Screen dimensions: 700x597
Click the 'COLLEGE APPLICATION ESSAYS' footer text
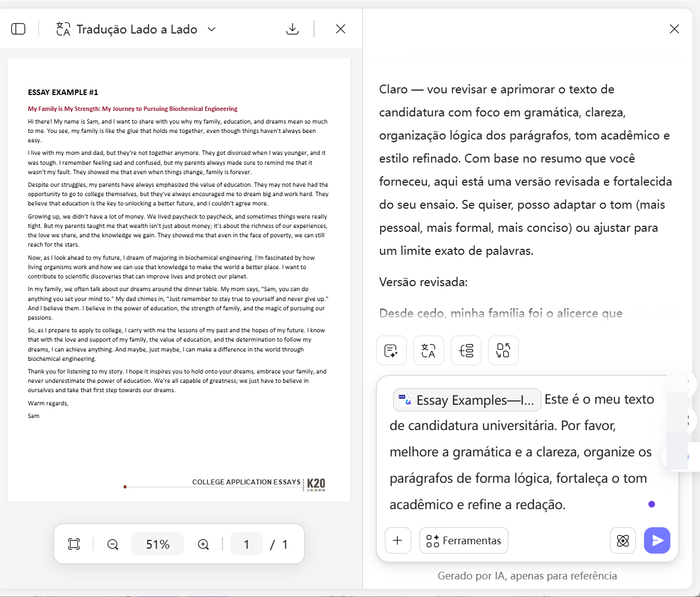tap(247, 482)
